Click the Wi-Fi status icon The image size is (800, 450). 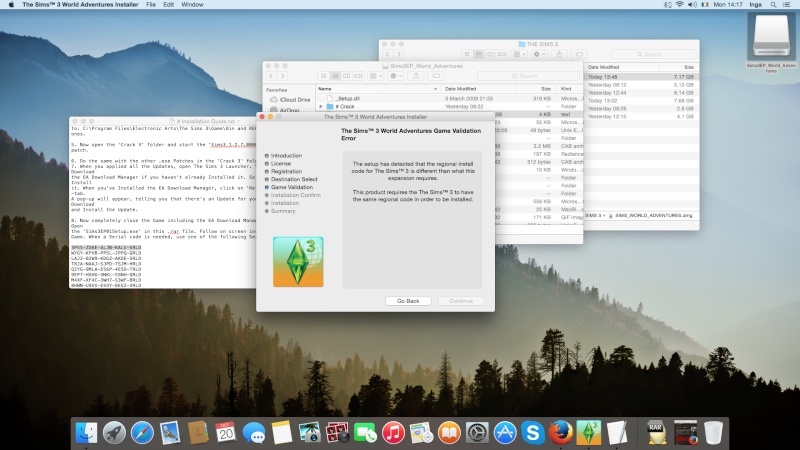click(680, 5)
